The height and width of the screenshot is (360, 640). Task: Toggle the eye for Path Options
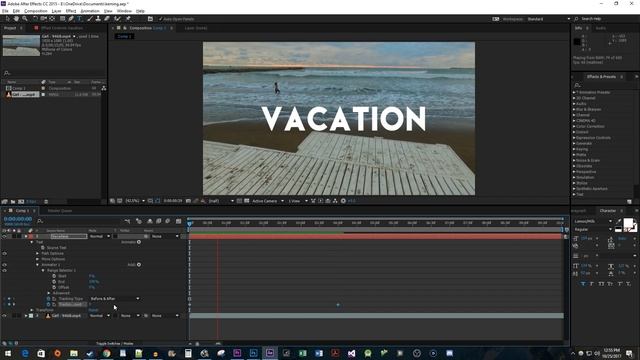4,253
